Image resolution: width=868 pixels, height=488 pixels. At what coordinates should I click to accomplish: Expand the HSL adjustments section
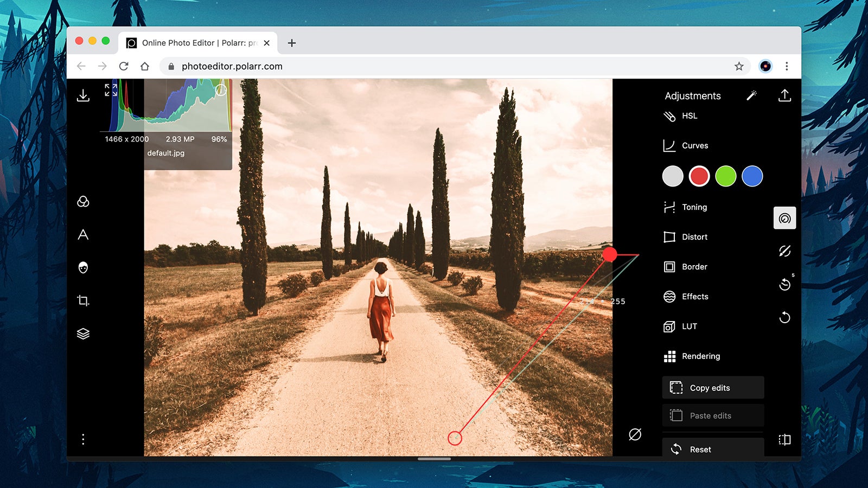[689, 116]
